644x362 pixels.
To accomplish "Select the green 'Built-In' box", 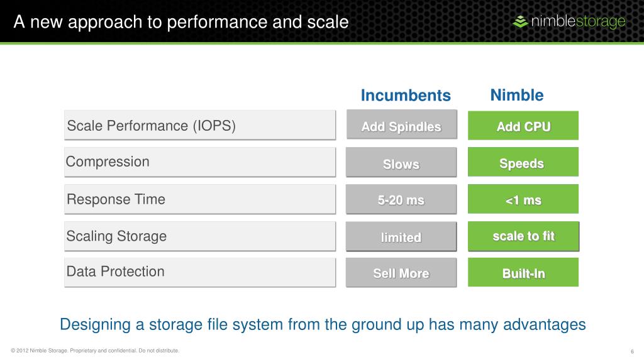I will 523,272.
